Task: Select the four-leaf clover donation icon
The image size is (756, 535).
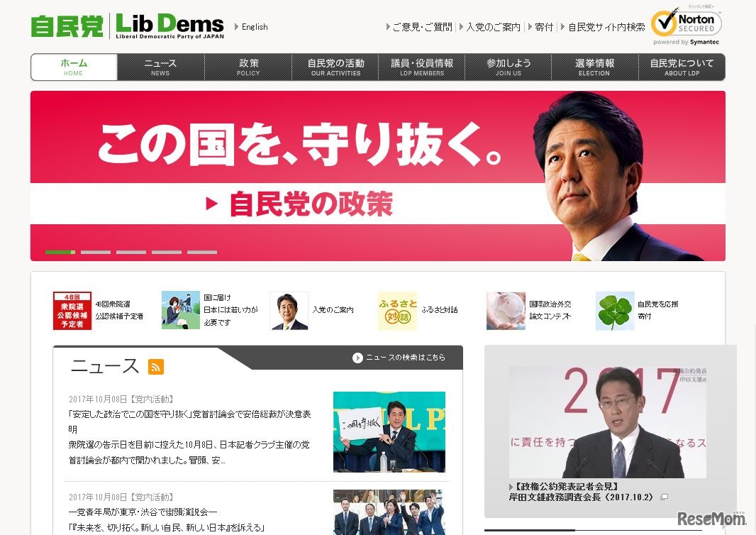Action: click(x=615, y=311)
